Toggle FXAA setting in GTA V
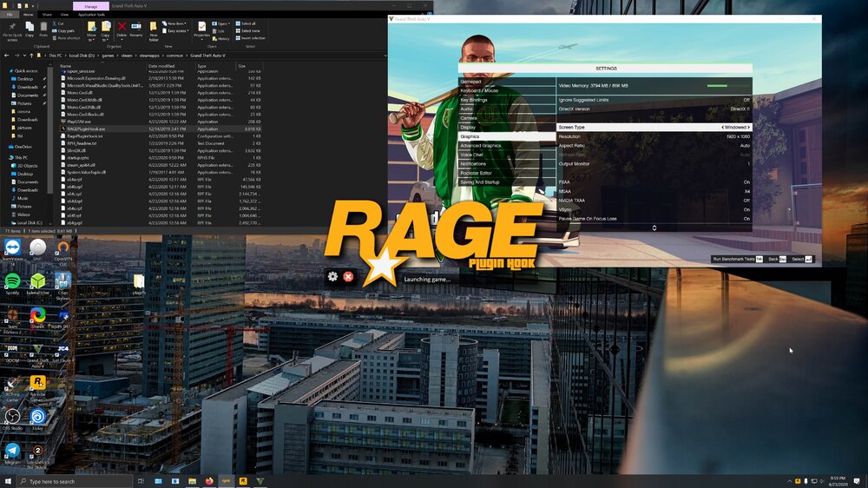The height and width of the screenshot is (488, 868). point(654,182)
